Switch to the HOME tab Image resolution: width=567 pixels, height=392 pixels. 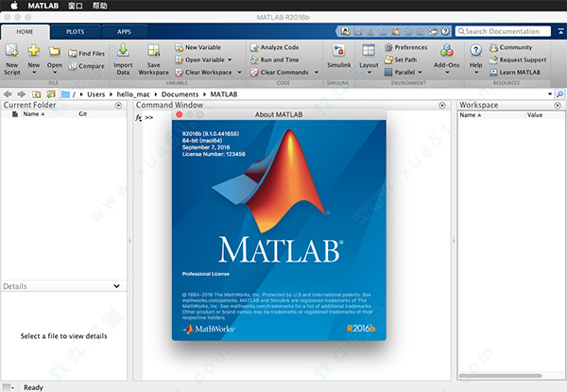click(x=25, y=32)
